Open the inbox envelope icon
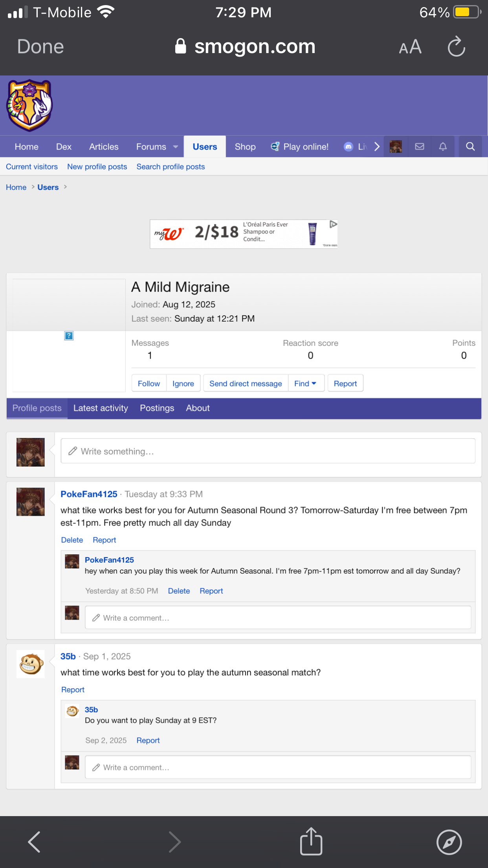The height and width of the screenshot is (868, 488). (420, 147)
